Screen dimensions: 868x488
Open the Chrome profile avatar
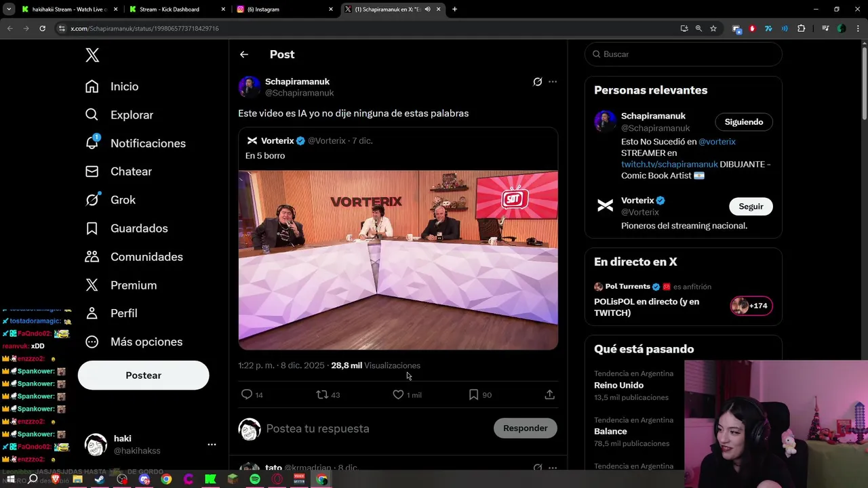tap(842, 28)
